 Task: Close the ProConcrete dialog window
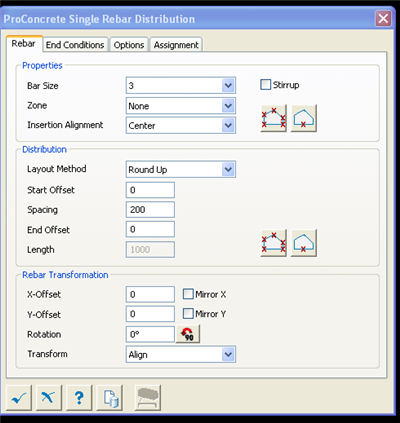coord(383,19)
